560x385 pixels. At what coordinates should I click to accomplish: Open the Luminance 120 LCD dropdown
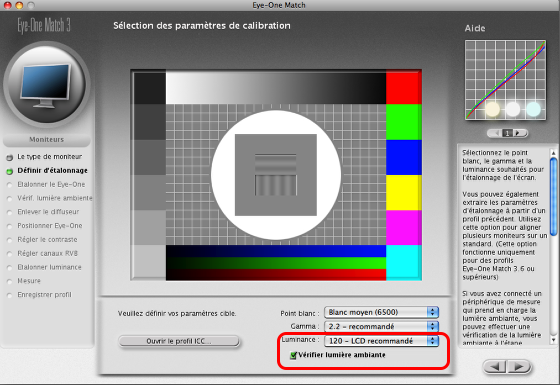(x=381, y=341)
